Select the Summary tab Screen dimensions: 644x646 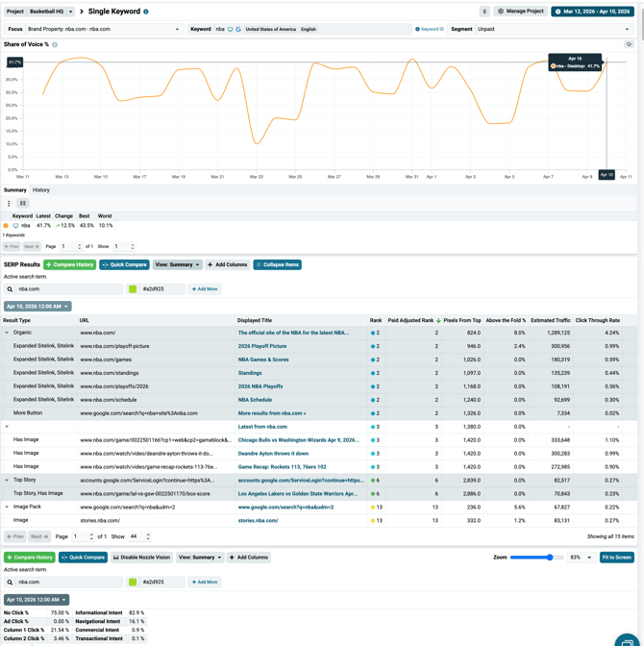pos(14,190)
